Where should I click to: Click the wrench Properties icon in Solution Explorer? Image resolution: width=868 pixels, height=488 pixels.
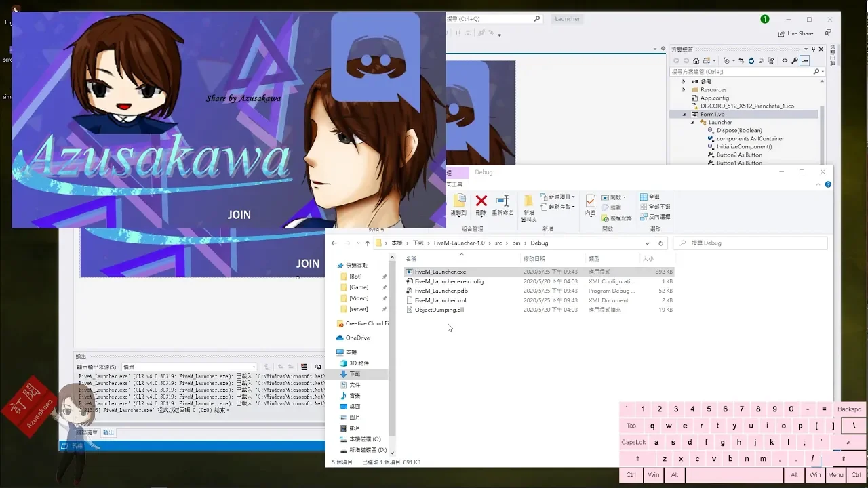coord(795,60)
